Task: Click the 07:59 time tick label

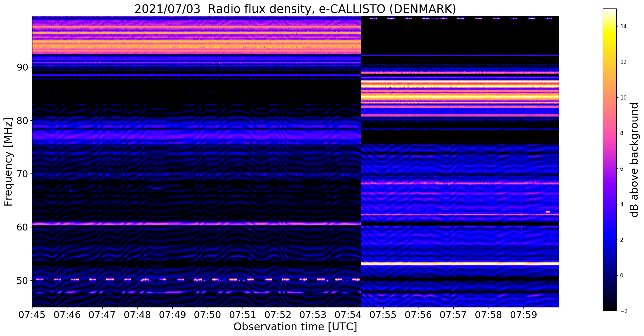Action: coord(523,315)
